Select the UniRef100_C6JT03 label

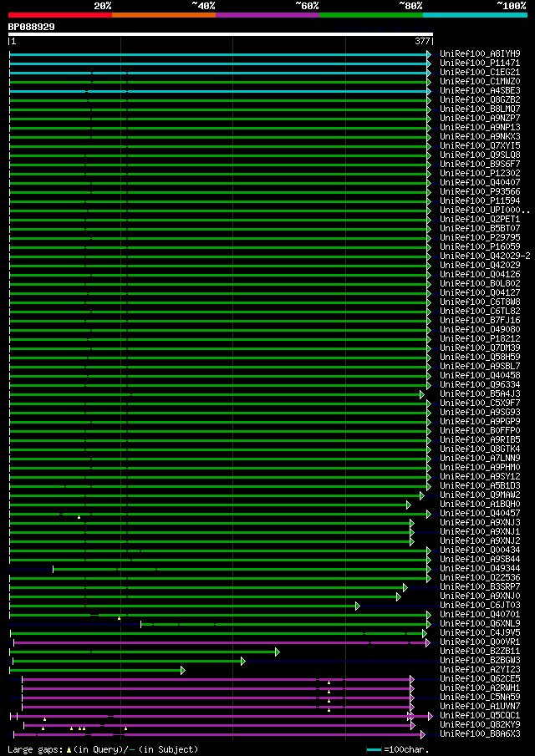[x=480, y=605]
